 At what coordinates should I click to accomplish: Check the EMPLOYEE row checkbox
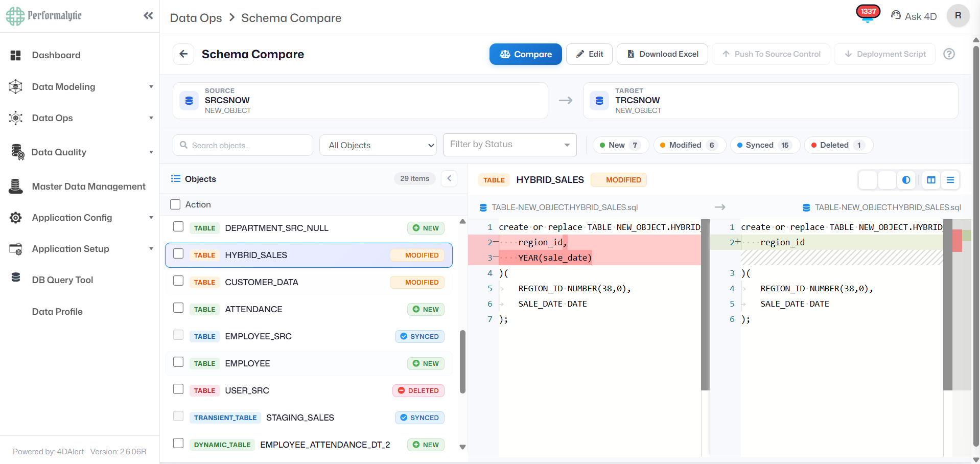(x=178, y=362)
